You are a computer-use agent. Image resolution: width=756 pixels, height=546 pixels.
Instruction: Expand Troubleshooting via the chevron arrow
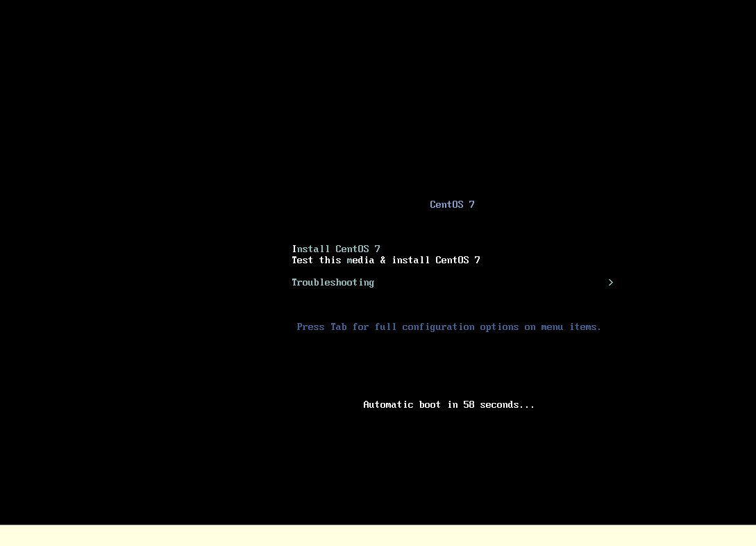point(610,282)
